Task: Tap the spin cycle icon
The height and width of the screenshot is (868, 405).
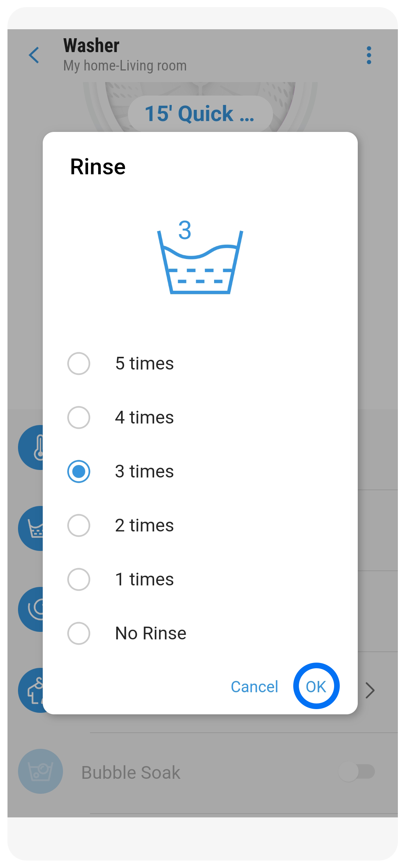Action: [31, 609]
